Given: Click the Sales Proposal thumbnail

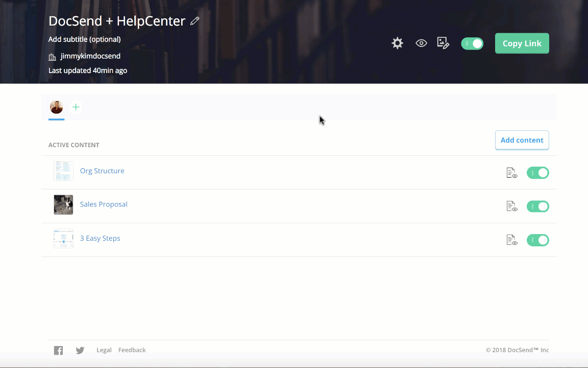Looking at the screenshot, I should (x=63, y=204).
